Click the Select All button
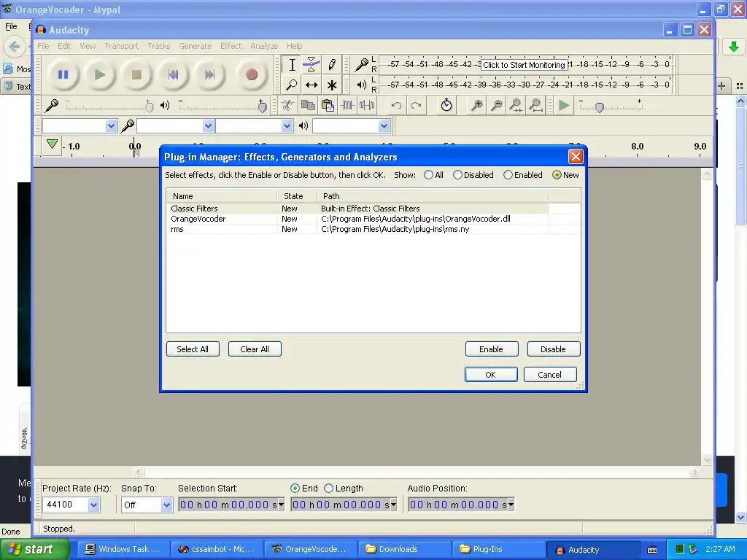Viewport: 747px width, 560px height. click(193, 349)
